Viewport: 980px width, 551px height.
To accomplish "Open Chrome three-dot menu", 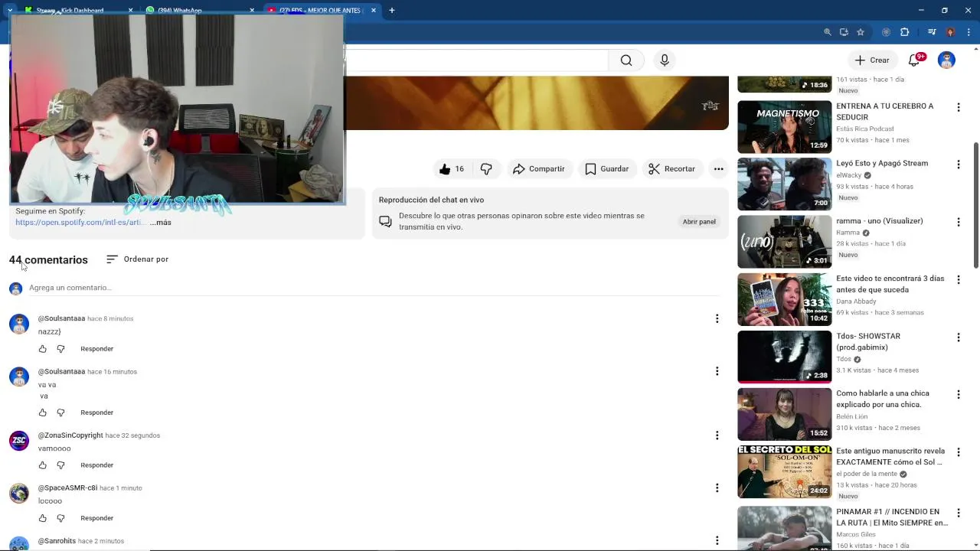I will pos(969,32).
